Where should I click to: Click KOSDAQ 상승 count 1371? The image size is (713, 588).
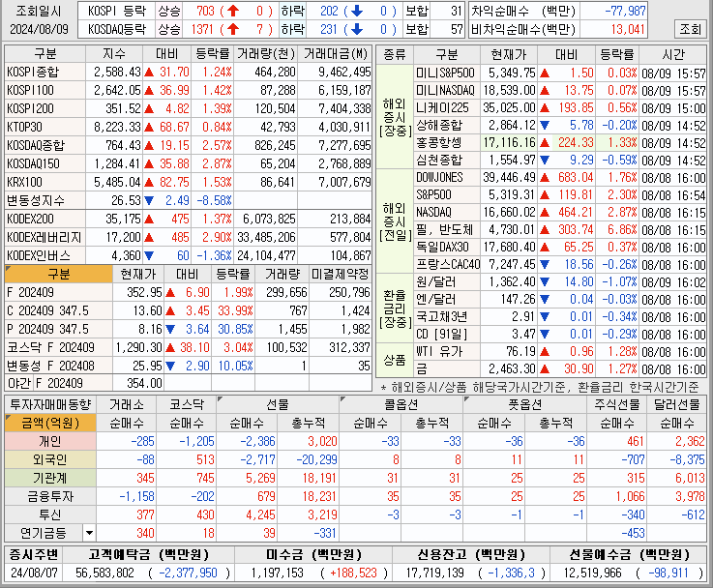coord(202,30)
